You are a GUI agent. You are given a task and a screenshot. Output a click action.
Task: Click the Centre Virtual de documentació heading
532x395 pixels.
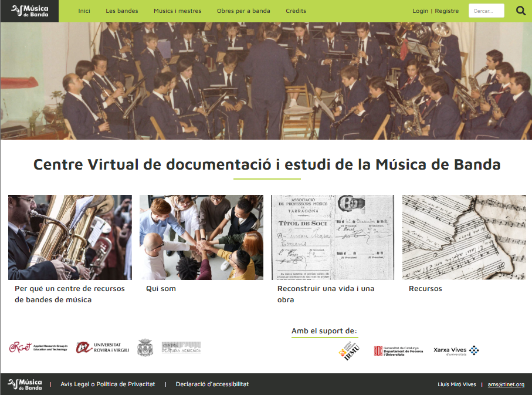(267, 164)
